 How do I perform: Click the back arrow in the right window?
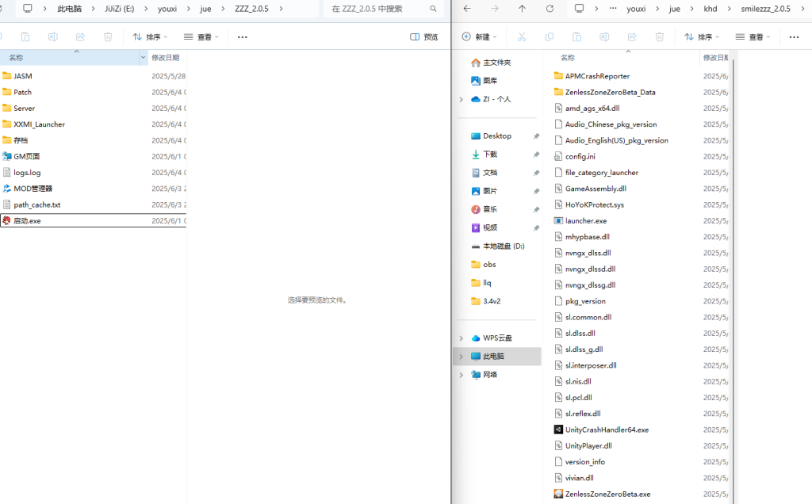[467, 9]
